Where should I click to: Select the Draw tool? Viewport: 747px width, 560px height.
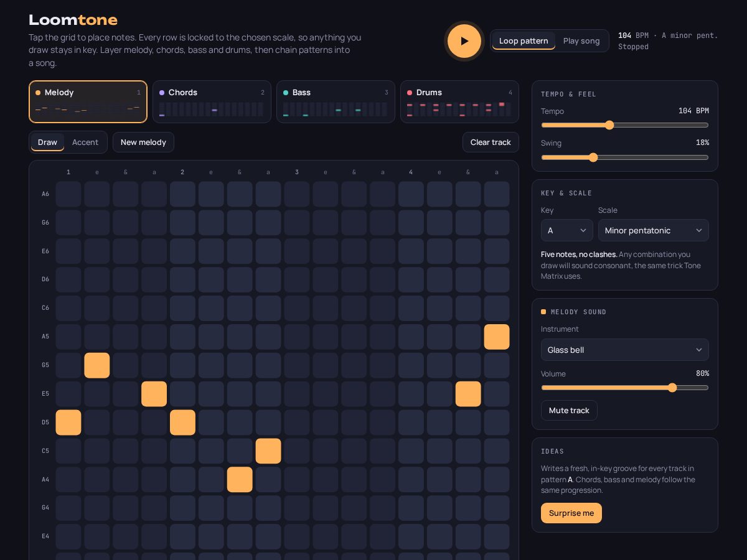[47, 142]
